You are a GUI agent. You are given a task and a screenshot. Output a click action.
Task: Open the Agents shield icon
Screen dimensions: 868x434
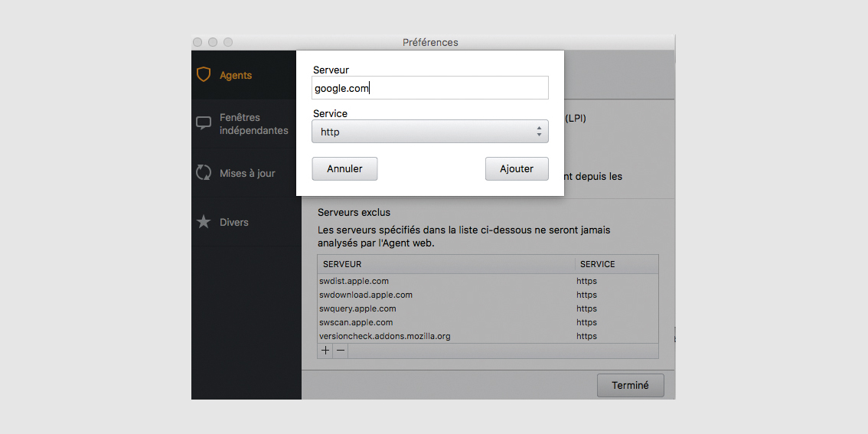[204, 75]
